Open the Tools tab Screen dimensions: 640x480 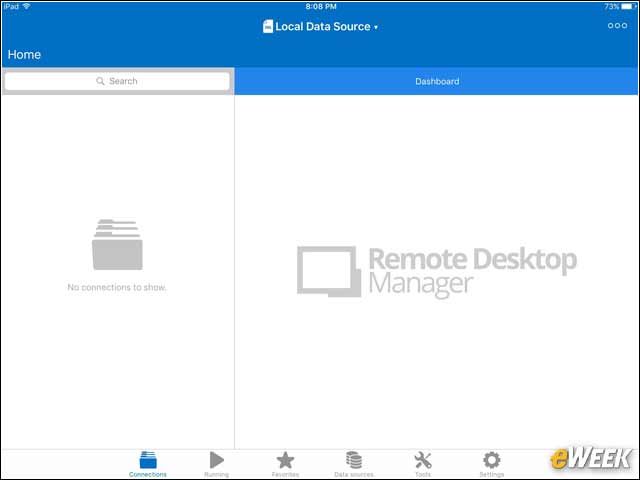pos(423,464)
